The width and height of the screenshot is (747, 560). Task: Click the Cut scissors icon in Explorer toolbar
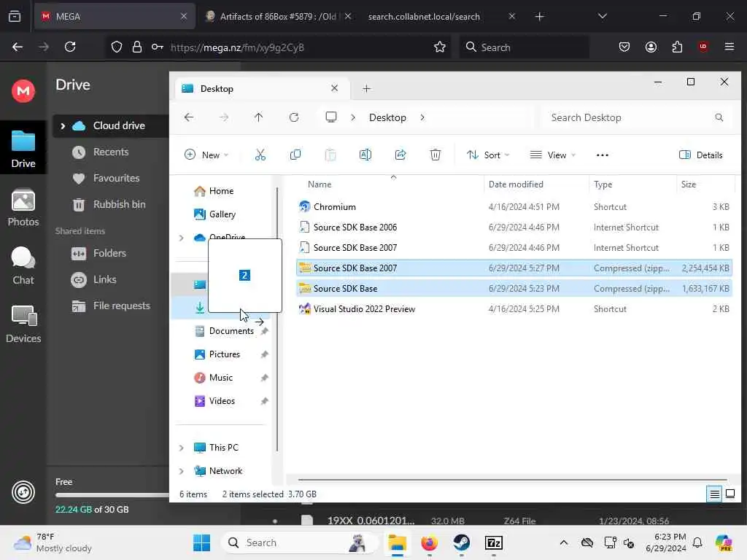[x=260, y=155]
